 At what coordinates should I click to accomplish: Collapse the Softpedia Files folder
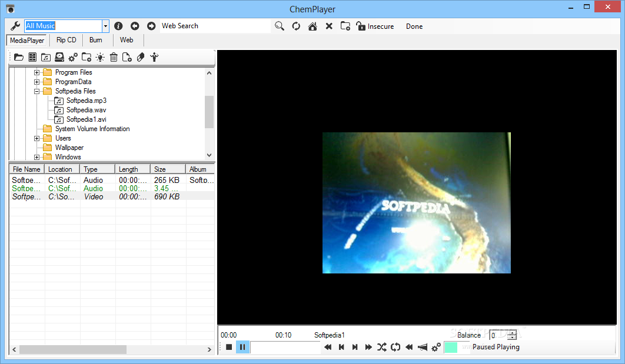(36, 91)
